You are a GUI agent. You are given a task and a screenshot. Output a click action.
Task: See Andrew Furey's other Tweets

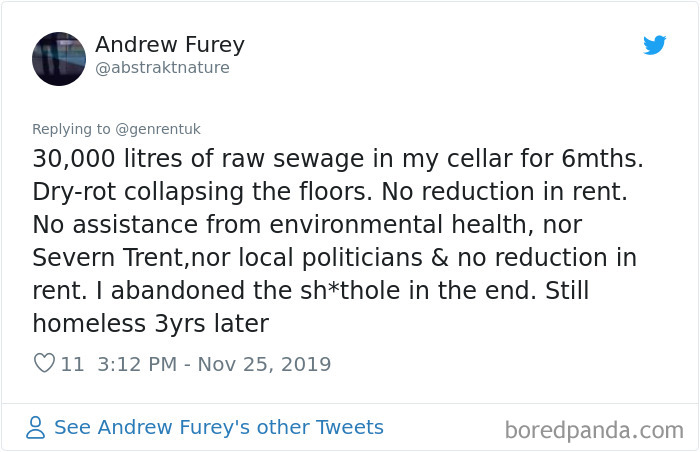coord(218,427)
